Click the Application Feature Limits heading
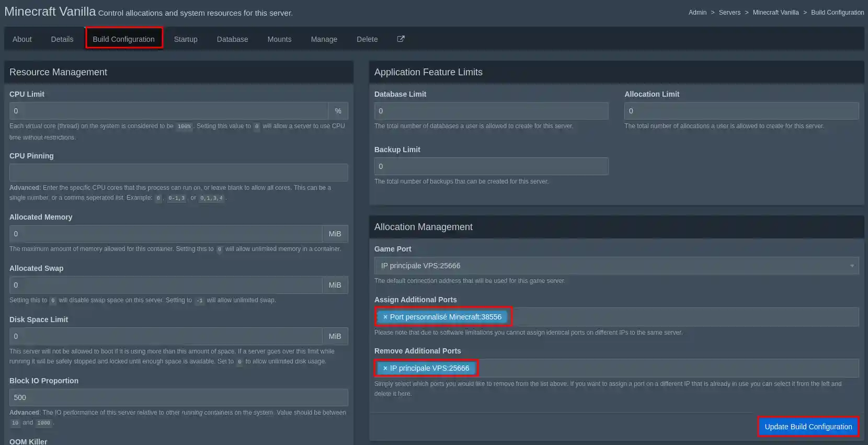The width and height of the screenshot is (868, 445). (x=428, y=72)
